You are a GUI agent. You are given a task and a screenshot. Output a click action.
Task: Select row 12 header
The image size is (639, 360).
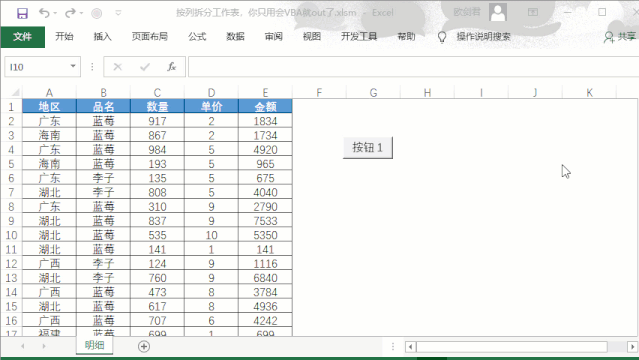click(11, 264)
